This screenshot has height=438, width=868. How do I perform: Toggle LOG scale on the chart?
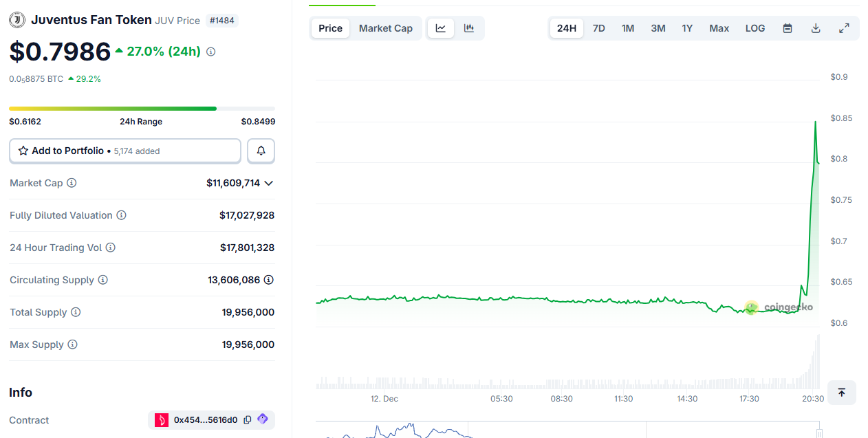tap(755, 28)
